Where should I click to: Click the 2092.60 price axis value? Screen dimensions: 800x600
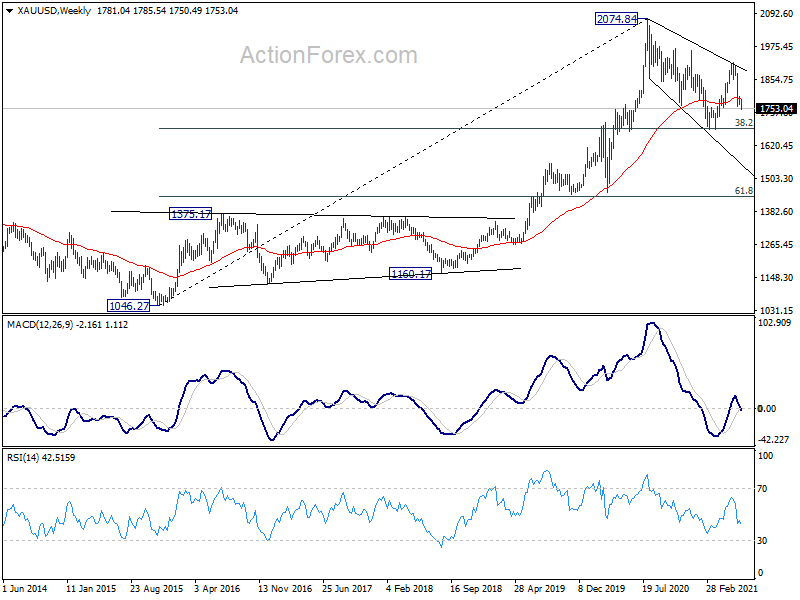point(777,14)
